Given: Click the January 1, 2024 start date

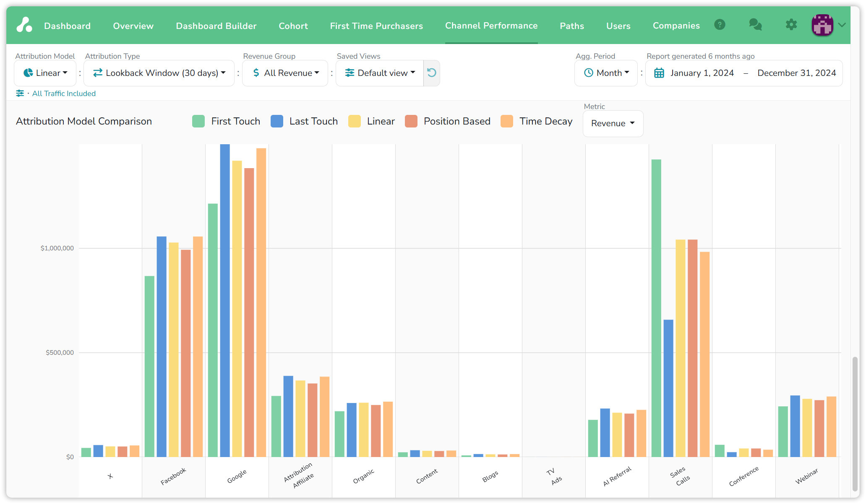Looking at the screenshot, I should (x=702, y=73).
